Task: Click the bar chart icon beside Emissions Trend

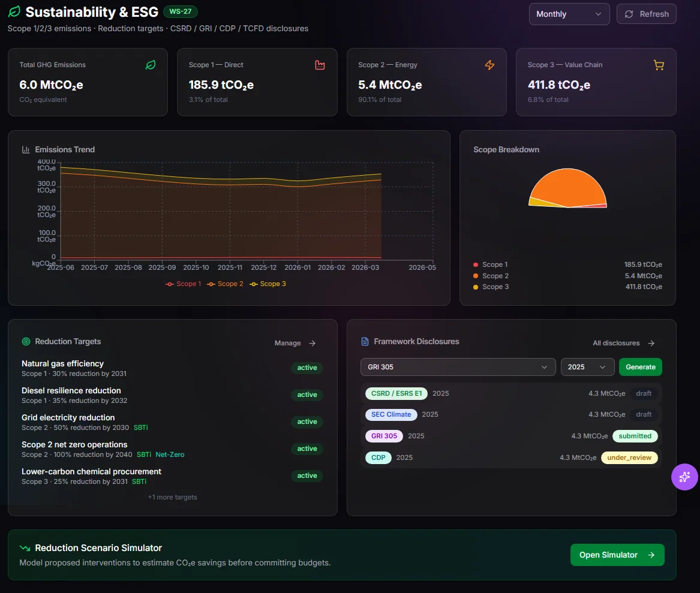Action: [26, 149]
